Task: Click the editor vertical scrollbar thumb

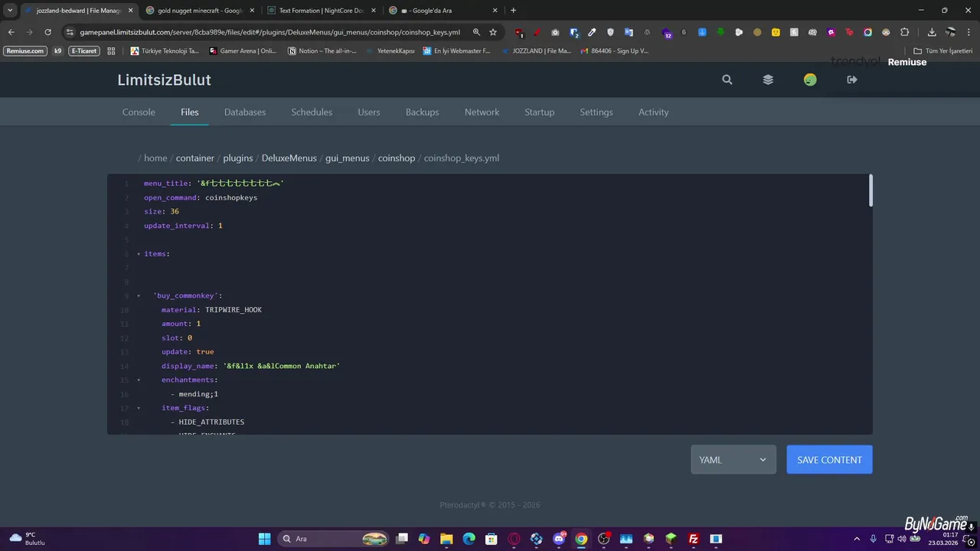Action: click(871, 190)
